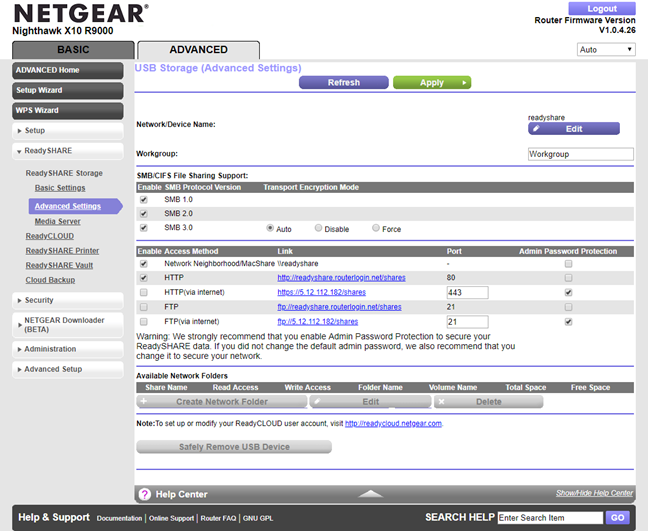648x531 pixels.
Task: Collapse the ReadySHARE menu section
Action: coord(68,151)
